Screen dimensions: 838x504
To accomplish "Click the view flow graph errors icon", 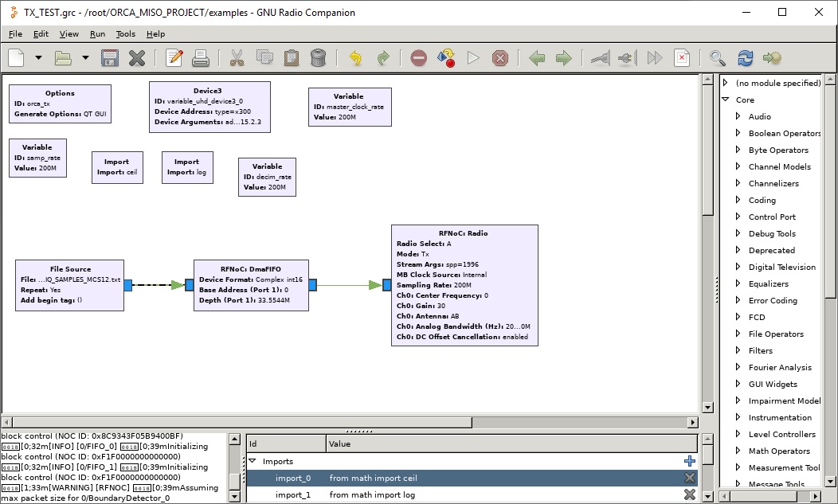I will 419,58.
